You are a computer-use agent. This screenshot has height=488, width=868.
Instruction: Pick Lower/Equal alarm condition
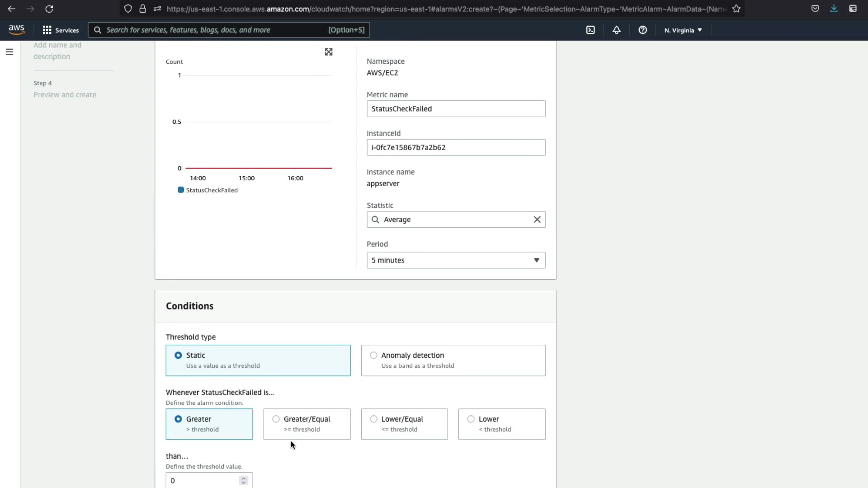click(x=374, y=419)
